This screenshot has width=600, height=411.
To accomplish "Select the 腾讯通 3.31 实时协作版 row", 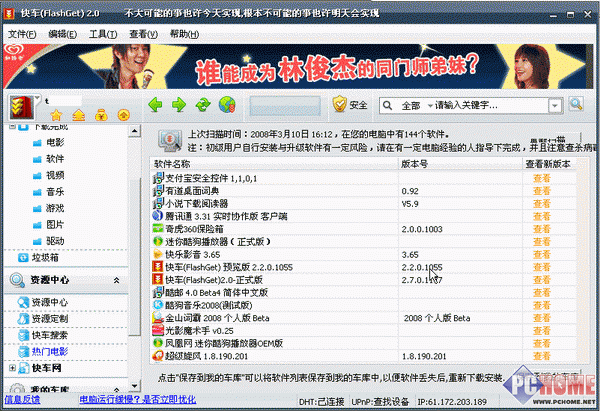I will coord(364,216).
